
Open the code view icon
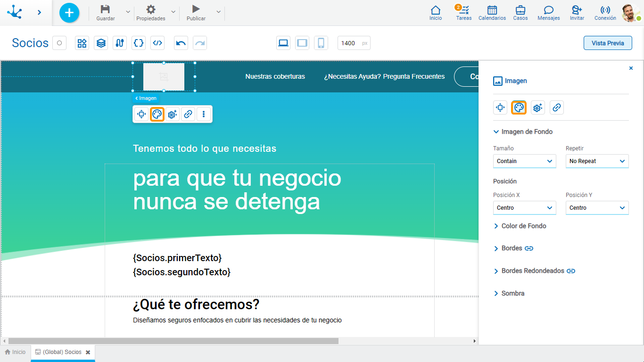157,43
